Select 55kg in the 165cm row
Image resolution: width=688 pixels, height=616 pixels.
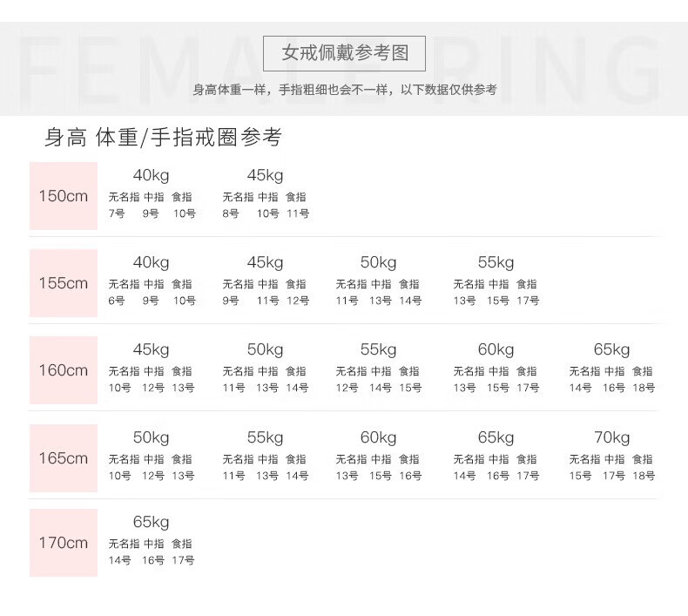point(265,437)
